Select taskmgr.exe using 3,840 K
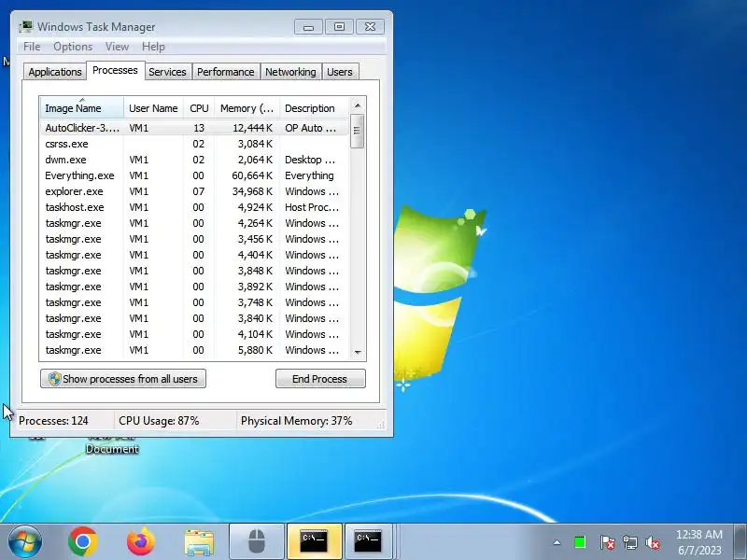The image size is (747, 560). pos(195,318)
